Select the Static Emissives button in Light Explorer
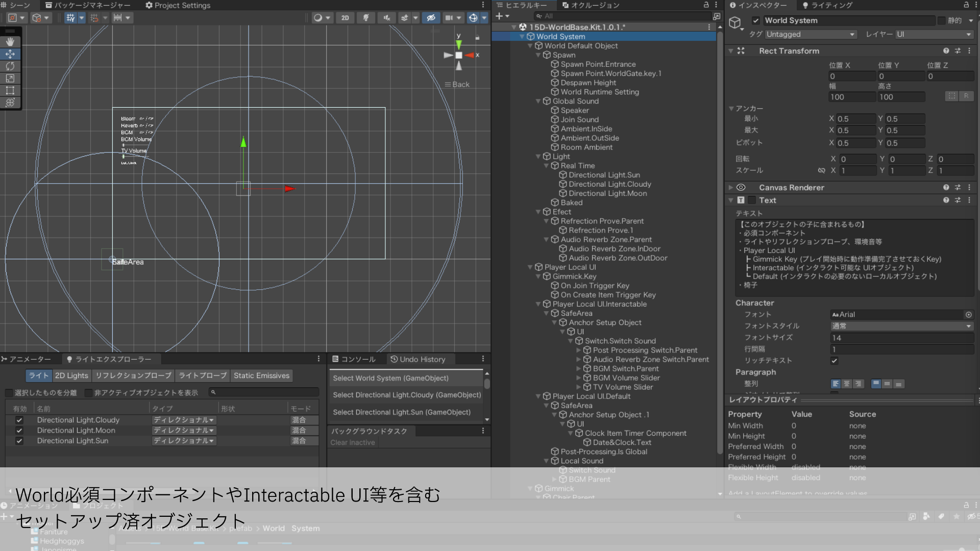Screen dimensions: 980x551 click(x=261, y=375)
